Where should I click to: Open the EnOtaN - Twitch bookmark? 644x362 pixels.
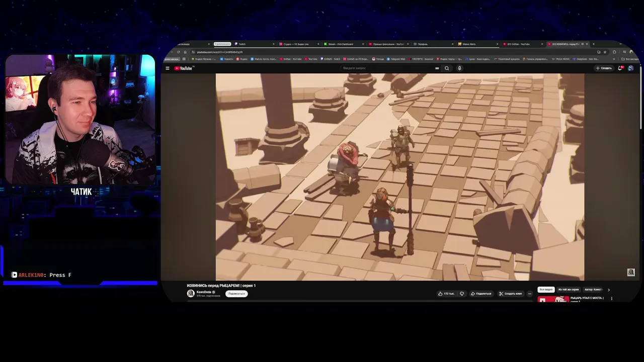coord(331,59)
